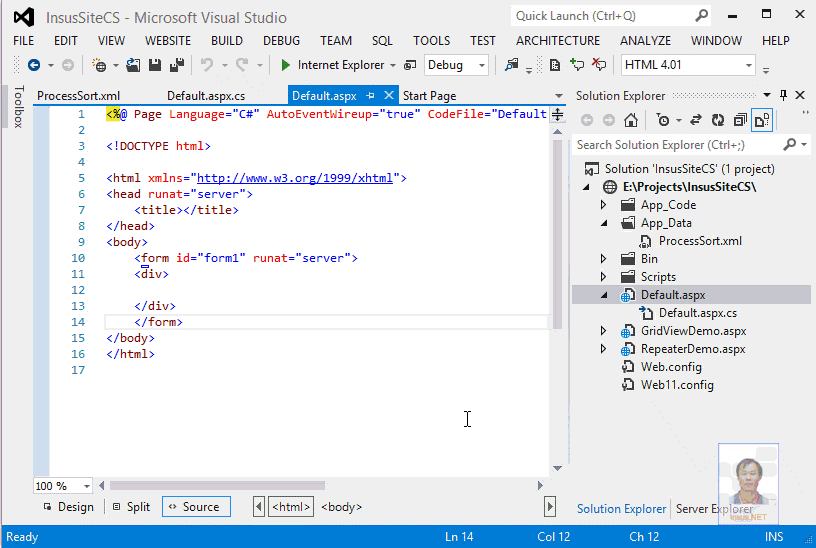This screenshot has width=816, height=548.
Task: Toggle auto-hide pin on Solution Explorer
Action: click(x=783, y=95)
